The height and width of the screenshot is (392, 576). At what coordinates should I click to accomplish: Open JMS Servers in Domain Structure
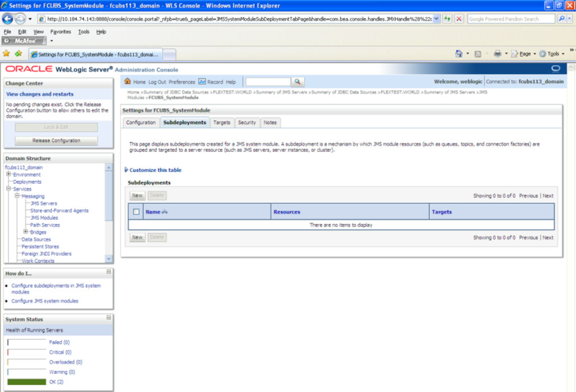[x=44, y=203]
